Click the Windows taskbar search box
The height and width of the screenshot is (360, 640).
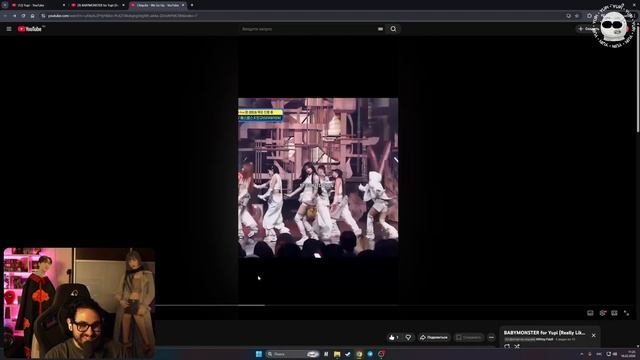point(292,354)
